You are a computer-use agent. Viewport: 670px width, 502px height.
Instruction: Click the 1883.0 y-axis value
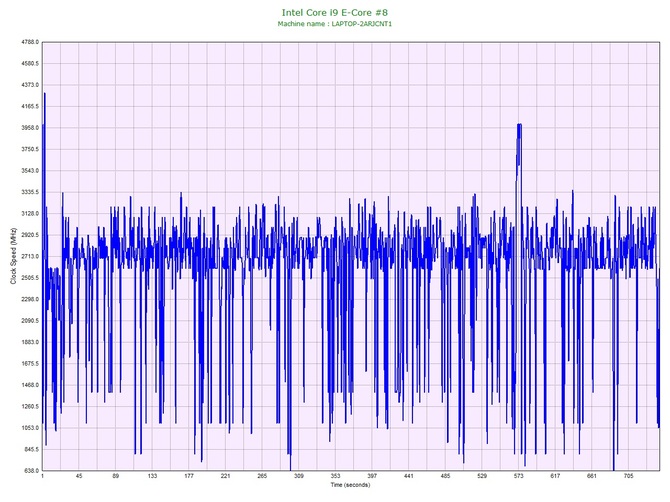click(x=30, y=342)
